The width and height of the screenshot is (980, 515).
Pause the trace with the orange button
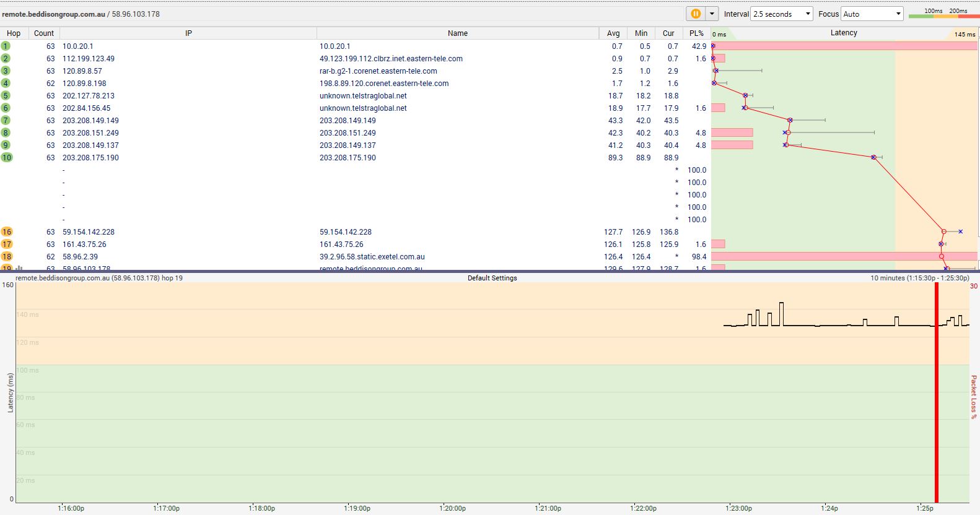point(695,14)
